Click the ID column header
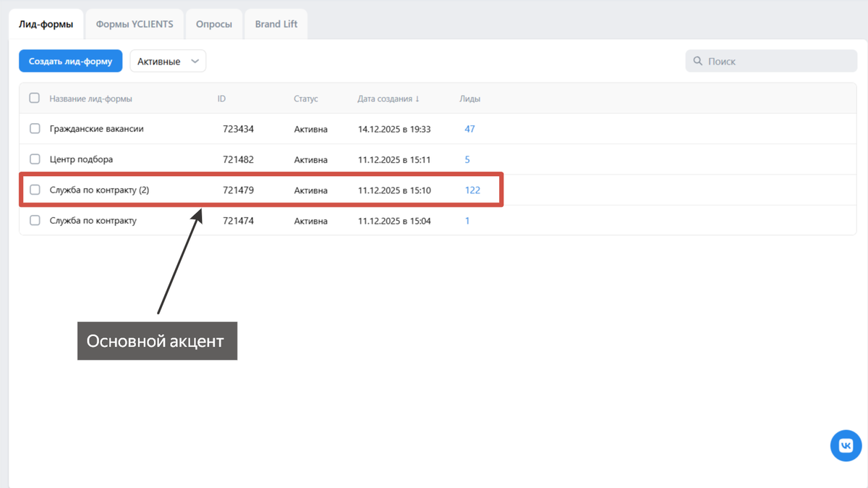The image size is (868, 488). coord(221,98)
